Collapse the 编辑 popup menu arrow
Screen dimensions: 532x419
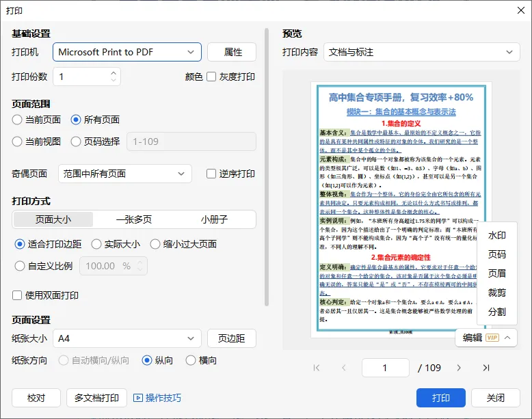507,338
